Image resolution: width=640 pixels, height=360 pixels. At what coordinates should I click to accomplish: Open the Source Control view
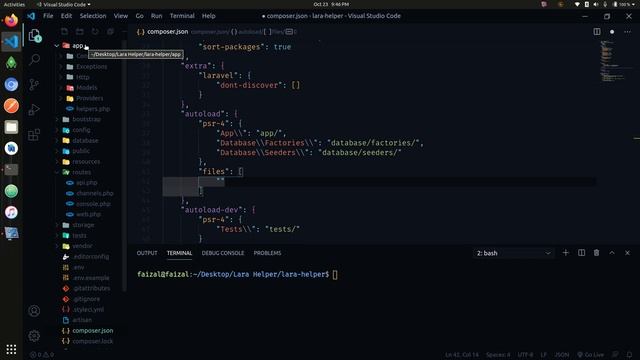coord(35,84)
